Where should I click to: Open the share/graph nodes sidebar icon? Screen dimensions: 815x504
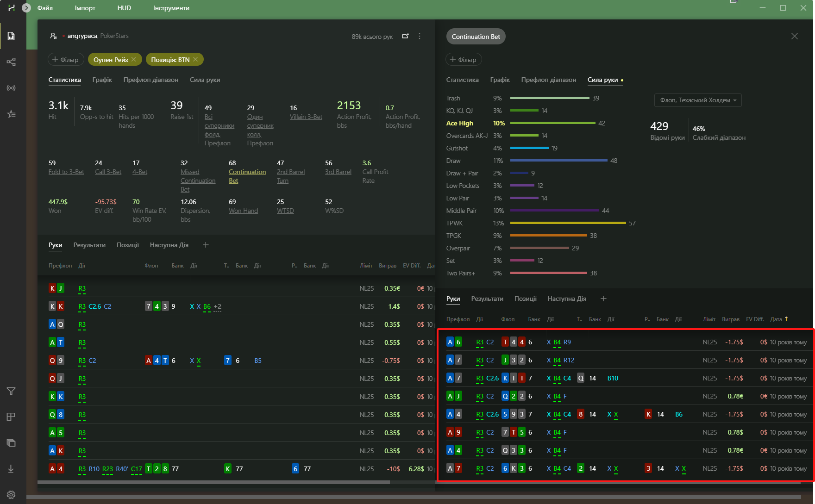pos(11,62)
